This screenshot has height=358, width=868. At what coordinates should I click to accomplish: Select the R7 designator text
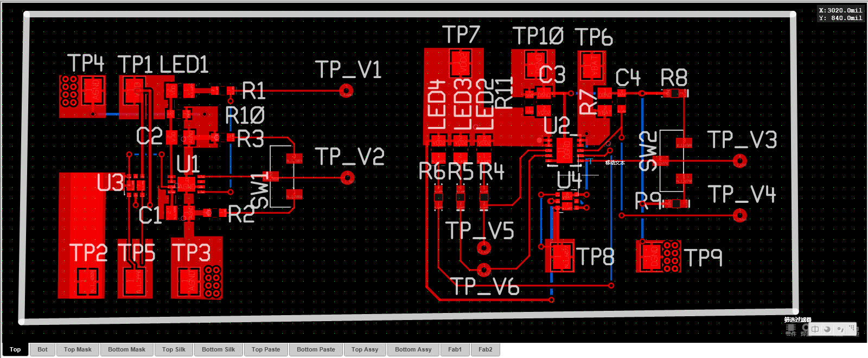click(x=589, y=102)
